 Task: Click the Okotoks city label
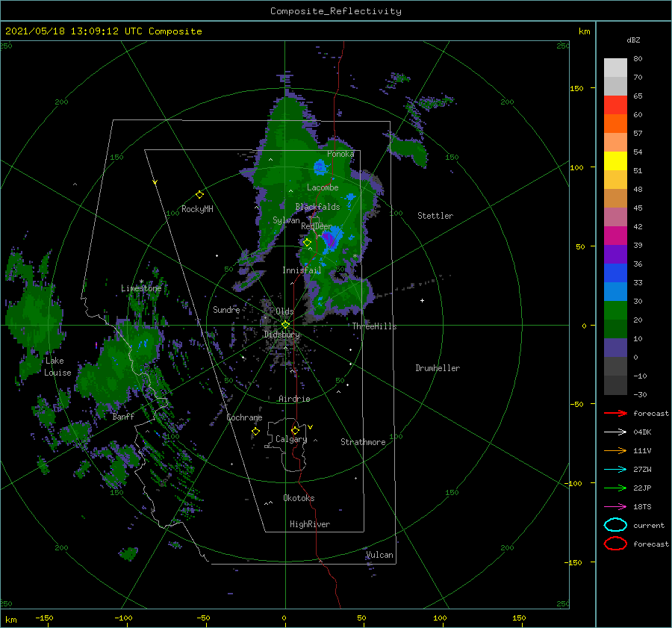tap(299, 498)
